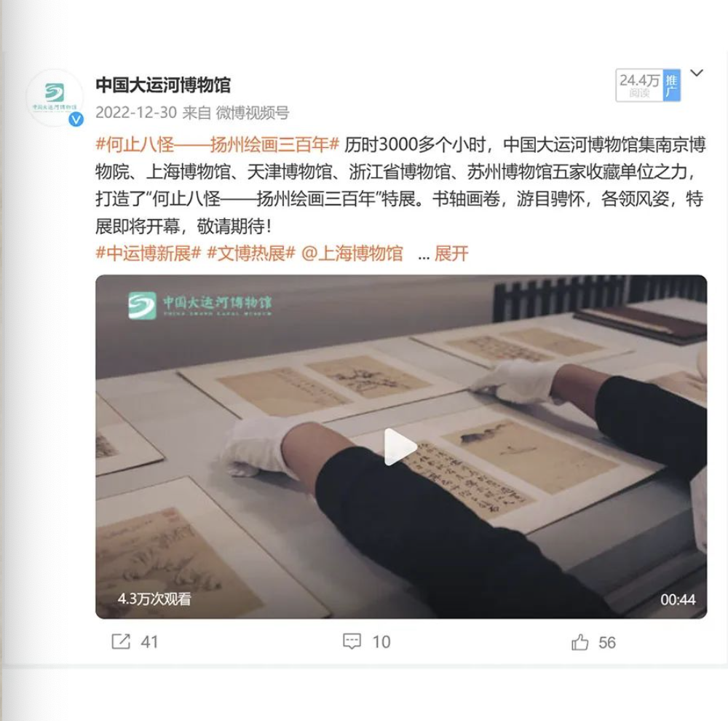Click the 推广 promote badge
728x721 pixels.
(671, 85)
